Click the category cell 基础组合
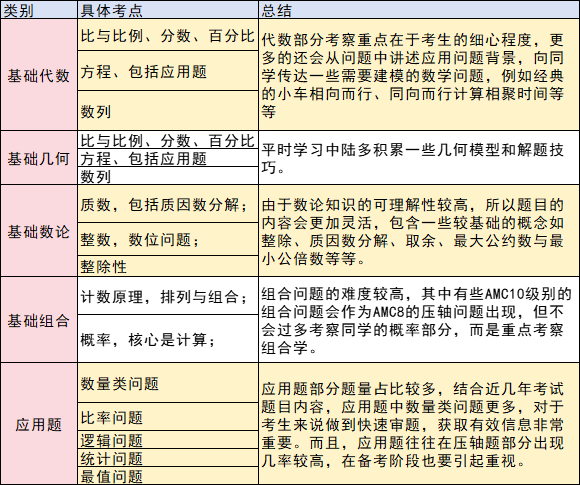 (39, 320)
